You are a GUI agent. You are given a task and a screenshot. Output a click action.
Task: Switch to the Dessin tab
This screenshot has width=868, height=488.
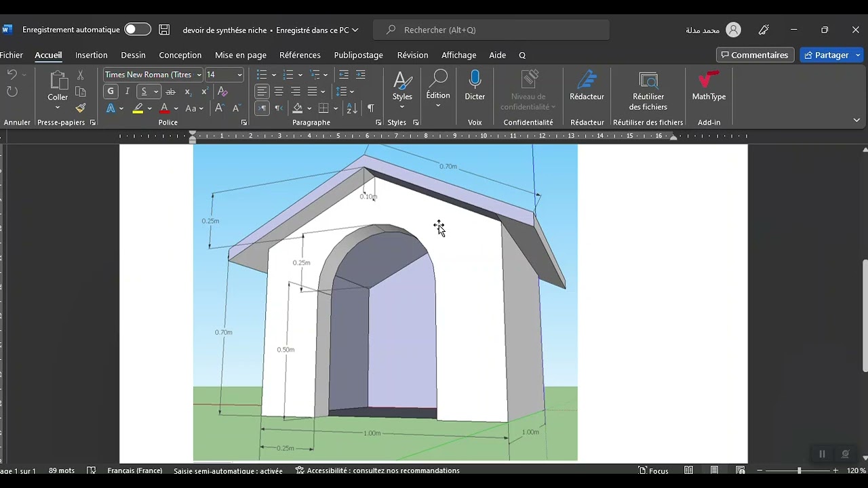(133, 55)
